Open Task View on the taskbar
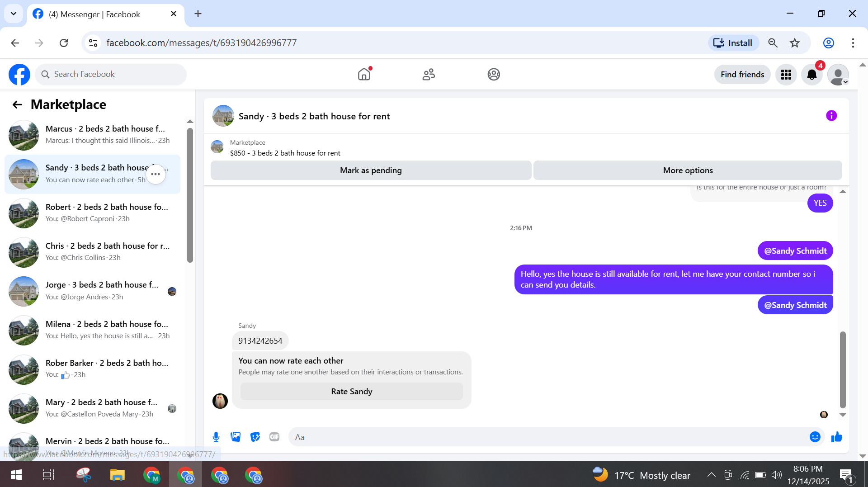 48,475
